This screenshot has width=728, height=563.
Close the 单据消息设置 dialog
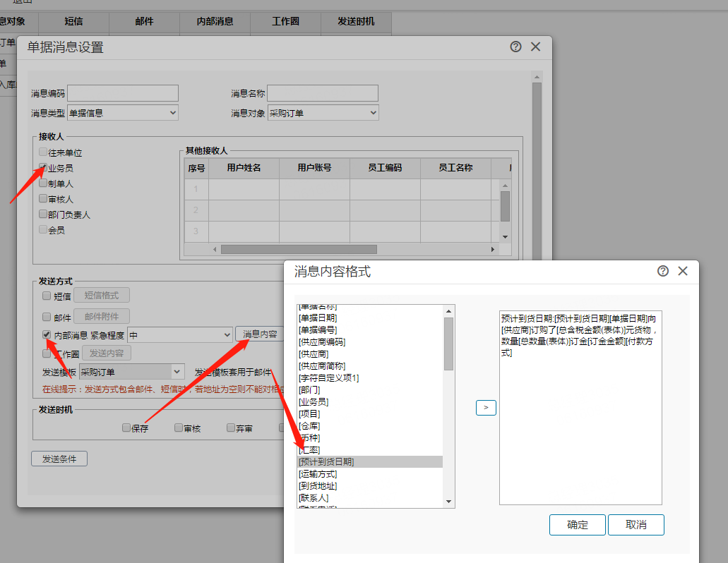pyautogui.click(x=535, y=47)
